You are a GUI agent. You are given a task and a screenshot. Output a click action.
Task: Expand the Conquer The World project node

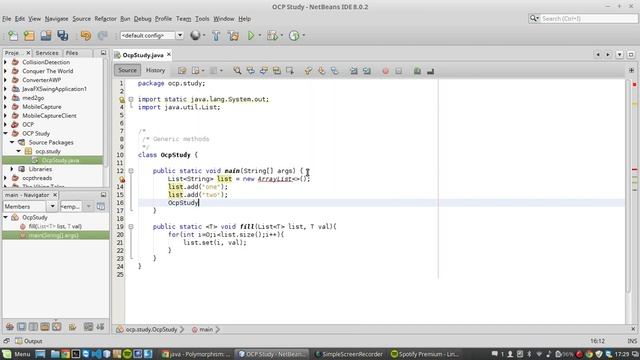coord(5,71)
